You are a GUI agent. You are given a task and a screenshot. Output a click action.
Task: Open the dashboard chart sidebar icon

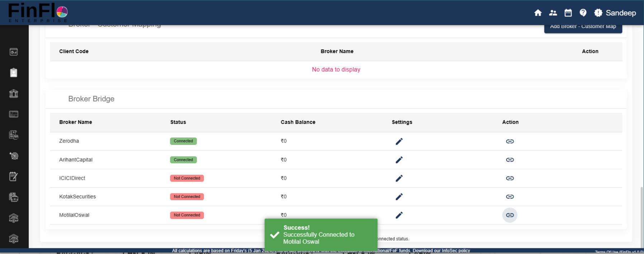click(14, 52)
